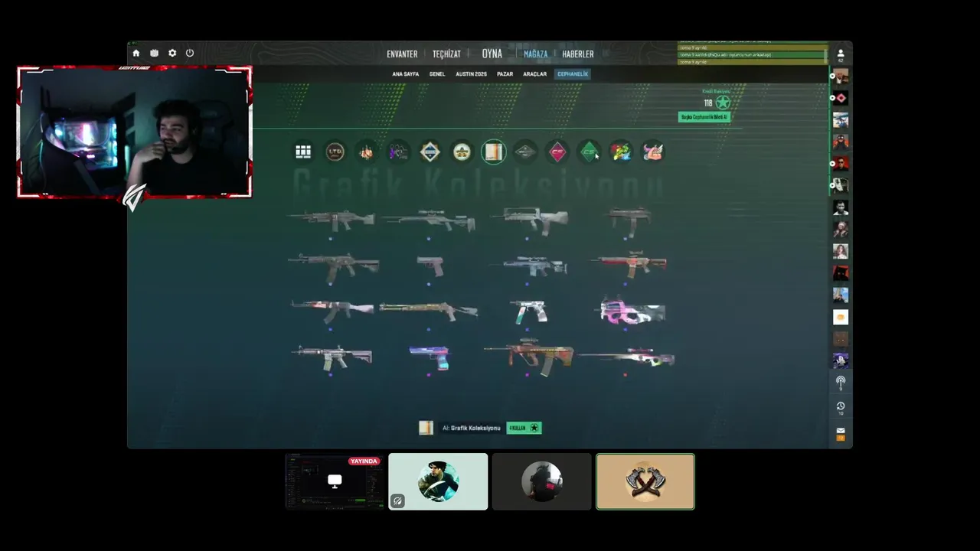Image resolution: width=980 pixels, height=551 pixels.
Task: Select the red scoped SG 553 skin
Action: tap(628, 265)
